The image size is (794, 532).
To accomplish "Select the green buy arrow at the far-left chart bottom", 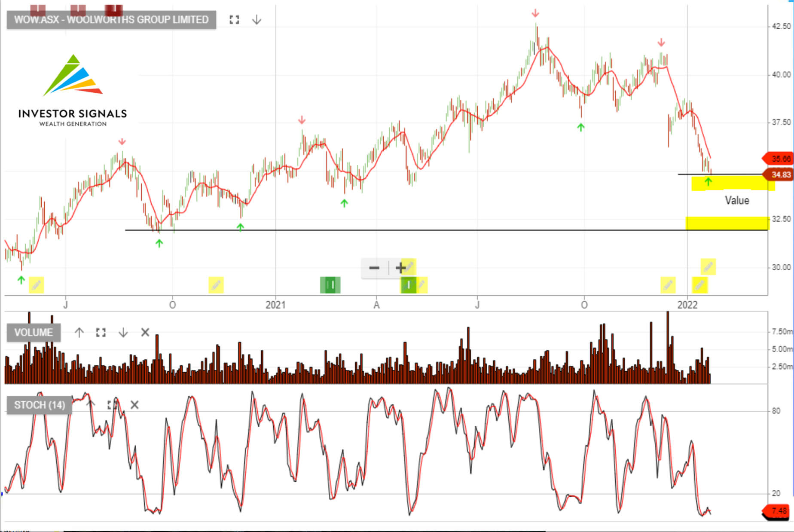I will (x=21, y=280).
